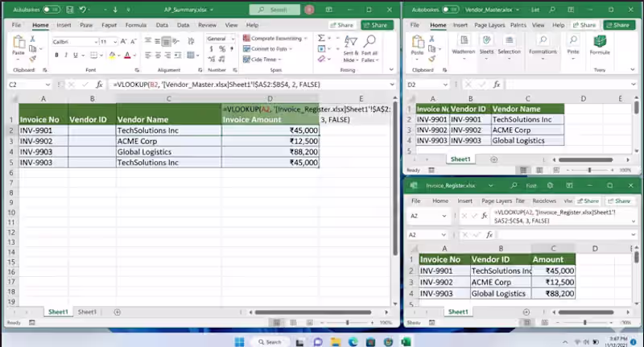Click the Merge & Center icon in Alignment group

[191, 55]
